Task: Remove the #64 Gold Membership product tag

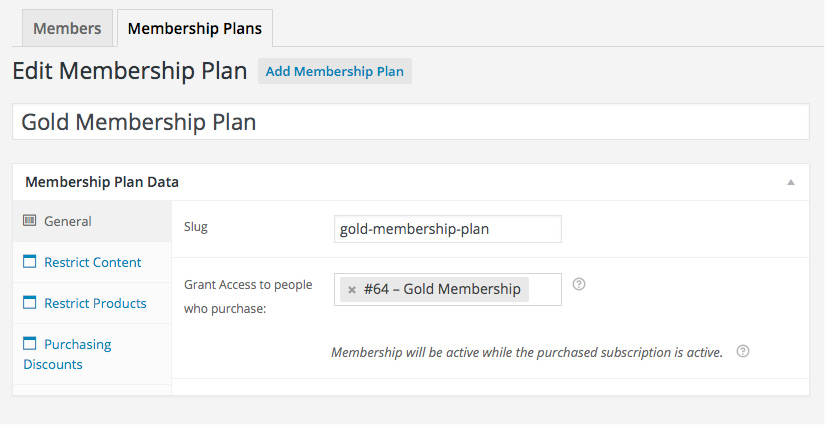Action: click(352, 289)
